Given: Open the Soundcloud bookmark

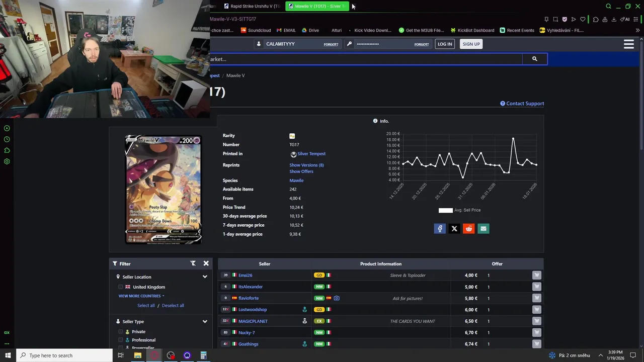Looking at the screenshot, I should 256,30.
